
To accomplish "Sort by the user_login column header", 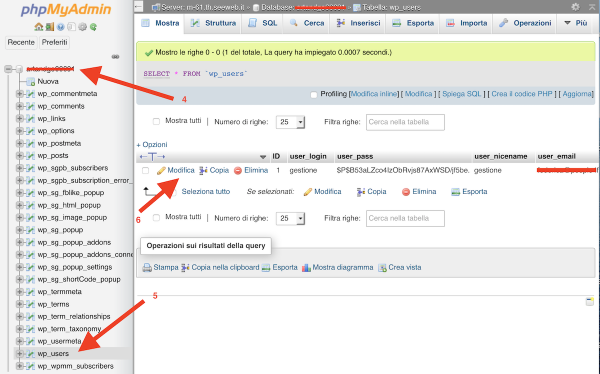I will click(x=308, y=157).
